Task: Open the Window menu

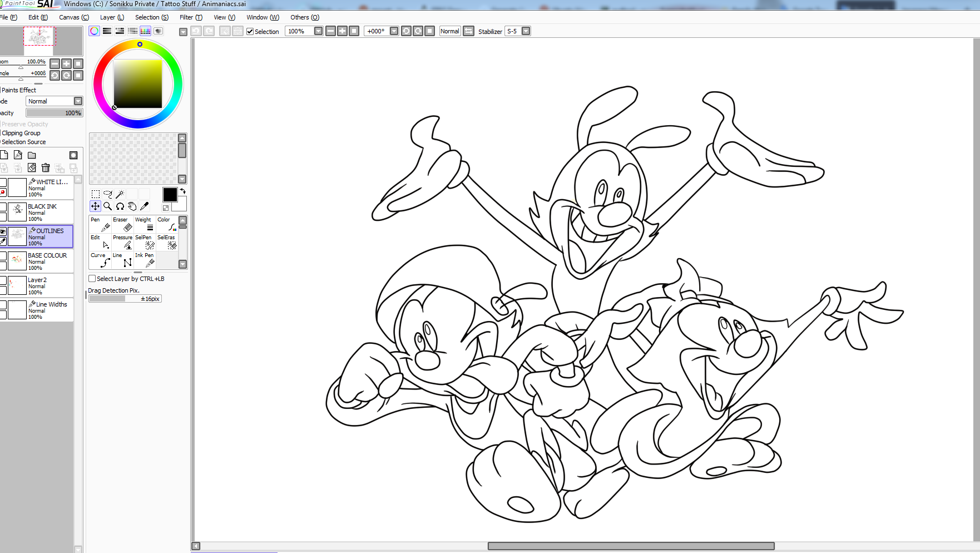Action: (x=263, y=17)
